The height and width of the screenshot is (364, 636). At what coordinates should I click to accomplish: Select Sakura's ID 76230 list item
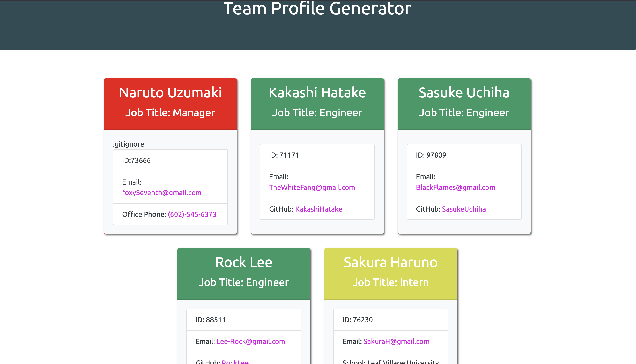(390, 319)
